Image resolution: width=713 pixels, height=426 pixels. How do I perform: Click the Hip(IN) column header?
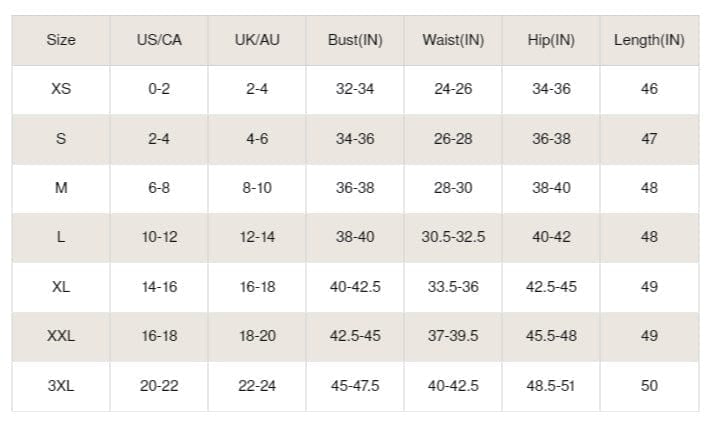pos(551,40)
